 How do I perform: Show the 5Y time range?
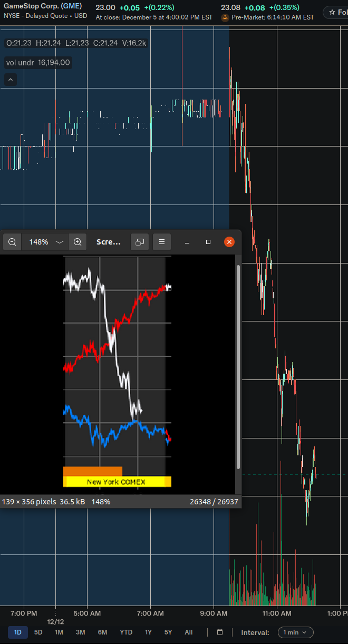point(168,632)
